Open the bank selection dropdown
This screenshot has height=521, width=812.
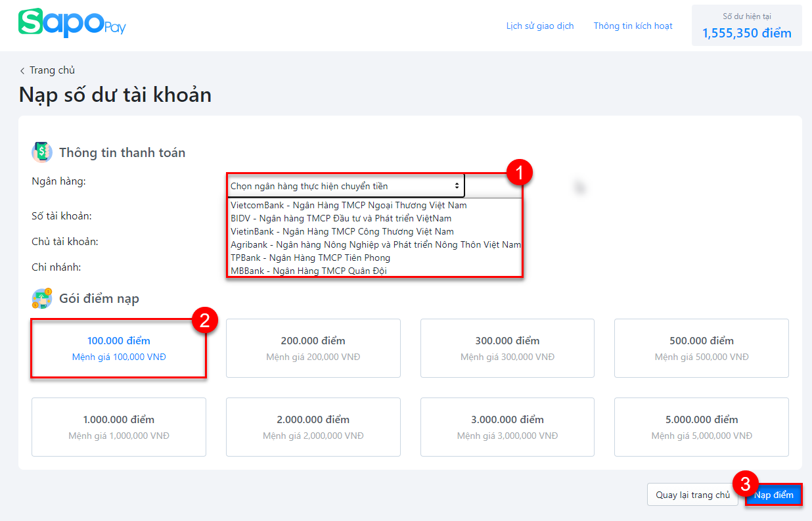click(345, 186)
